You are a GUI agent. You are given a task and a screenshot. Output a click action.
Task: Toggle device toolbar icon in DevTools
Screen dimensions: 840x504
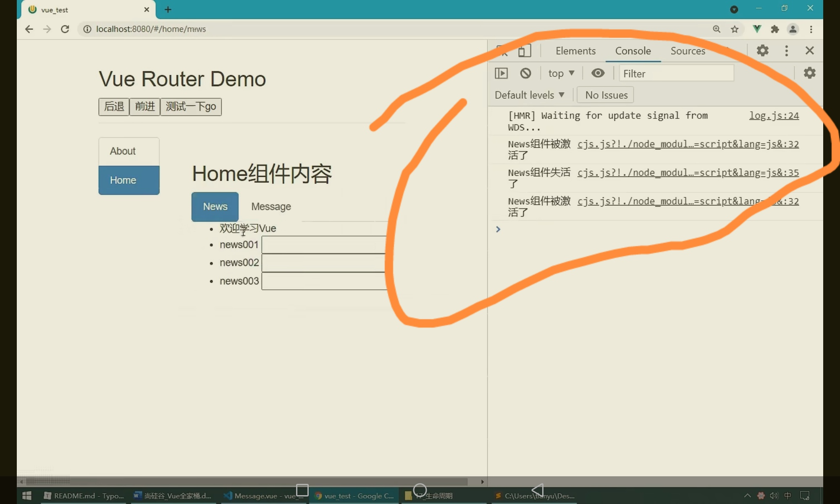[x=524, y=51]
